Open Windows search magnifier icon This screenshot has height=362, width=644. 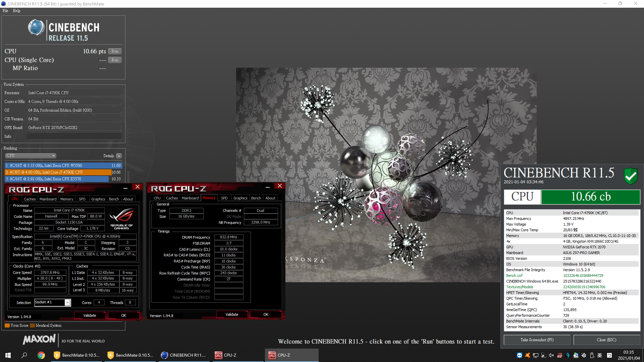click(x=24, y=355)
